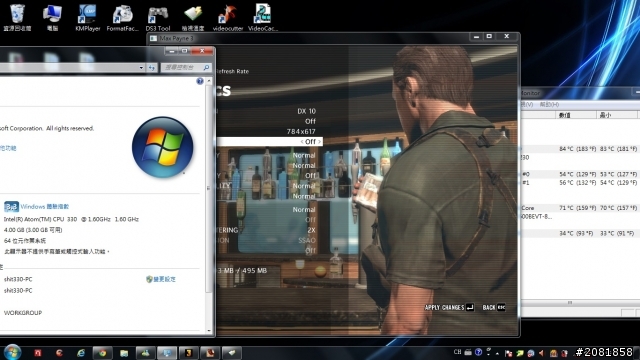640x360 pixels.
Task: Click the right arrow on the highlighted Off setting
Action: point(319,142)
